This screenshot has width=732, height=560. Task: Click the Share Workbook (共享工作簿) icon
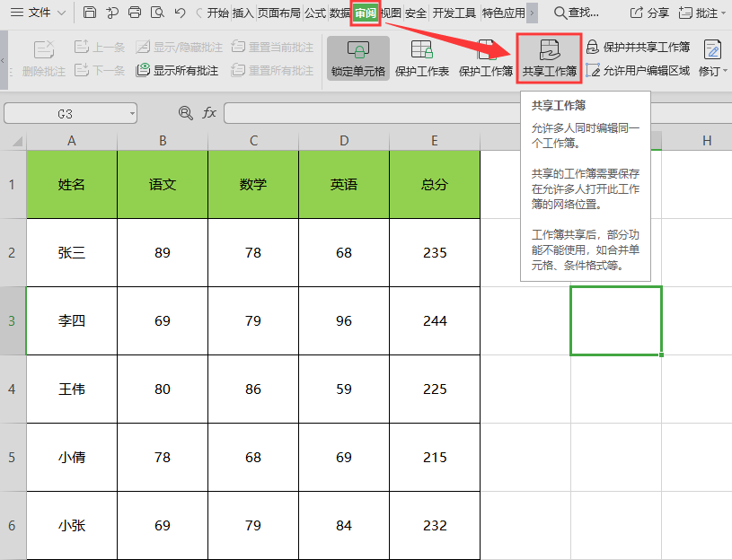[549, 50]
